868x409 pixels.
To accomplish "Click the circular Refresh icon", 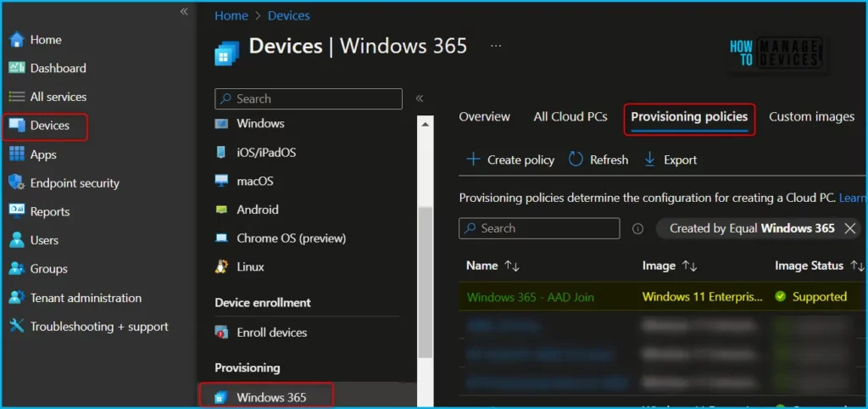I will (576, 160).
